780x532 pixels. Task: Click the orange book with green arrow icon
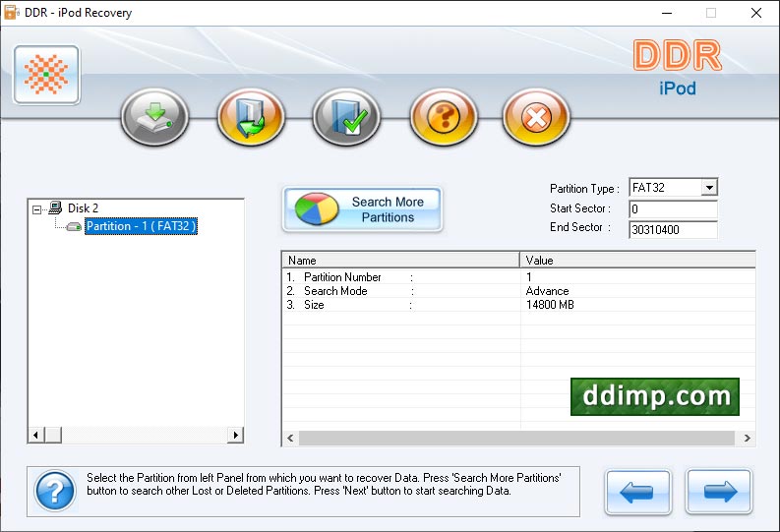pyautogui.click(x=251, y=117)
